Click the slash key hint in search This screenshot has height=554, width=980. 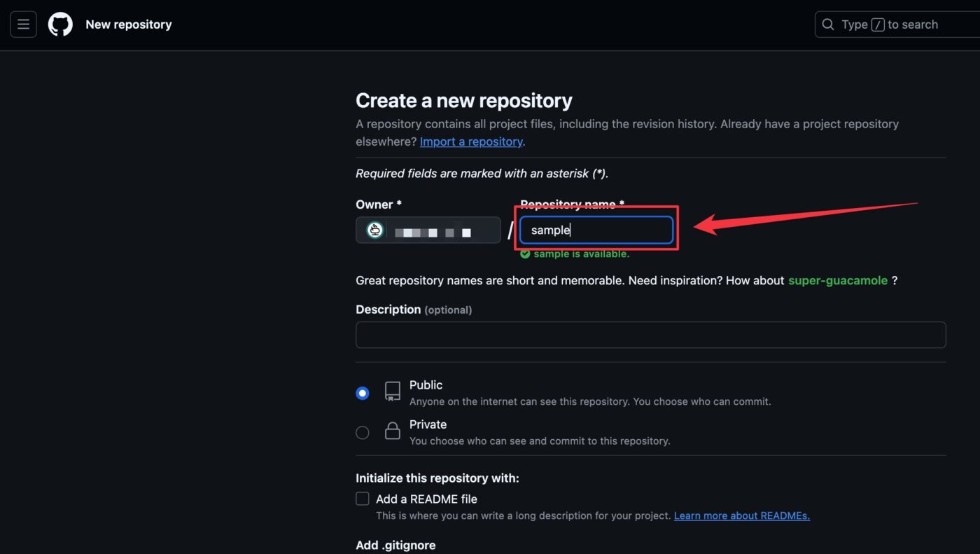coord(878,25)
